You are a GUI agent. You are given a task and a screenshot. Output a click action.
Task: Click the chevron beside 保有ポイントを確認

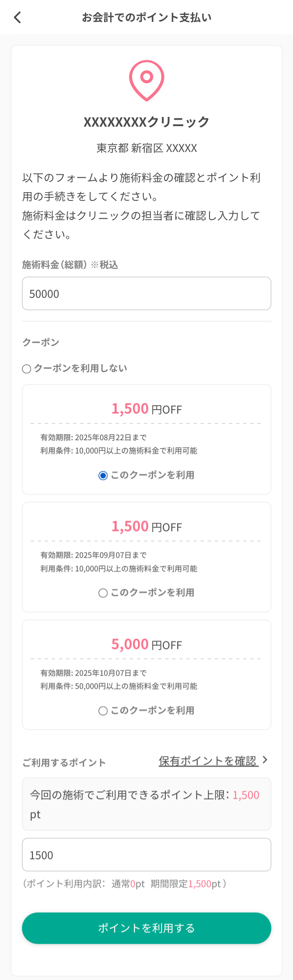coord(265,760)
